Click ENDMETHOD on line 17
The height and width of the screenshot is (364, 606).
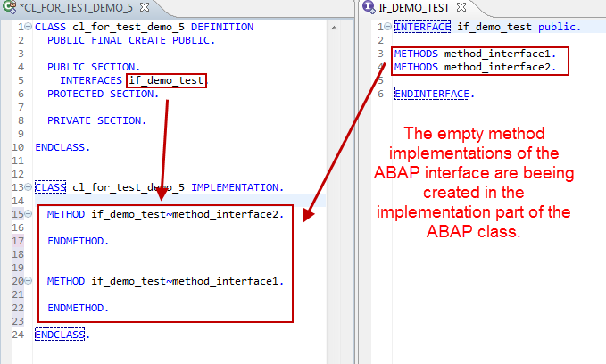78,241
